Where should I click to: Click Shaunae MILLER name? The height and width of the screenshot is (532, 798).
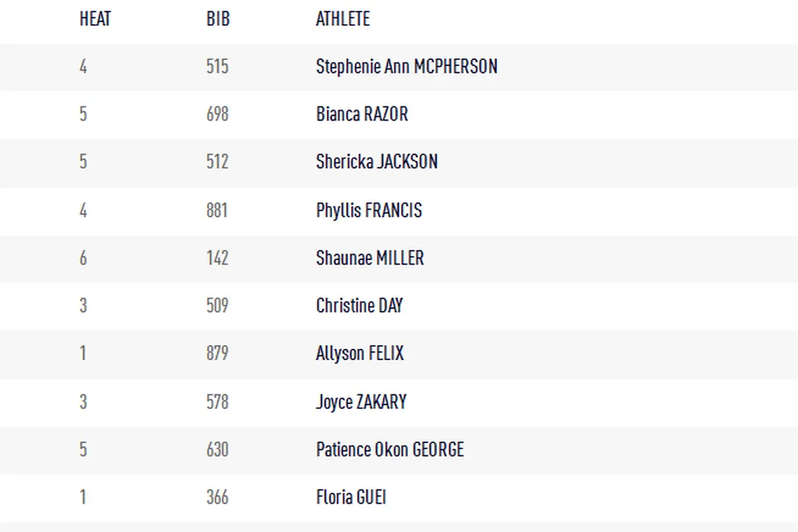369,258
